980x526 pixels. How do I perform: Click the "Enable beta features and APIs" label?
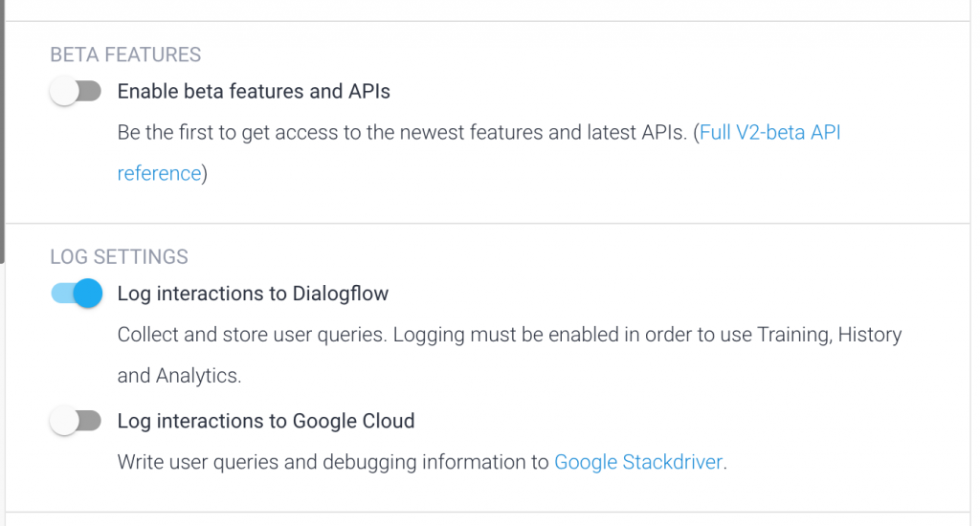coord(254,92)
